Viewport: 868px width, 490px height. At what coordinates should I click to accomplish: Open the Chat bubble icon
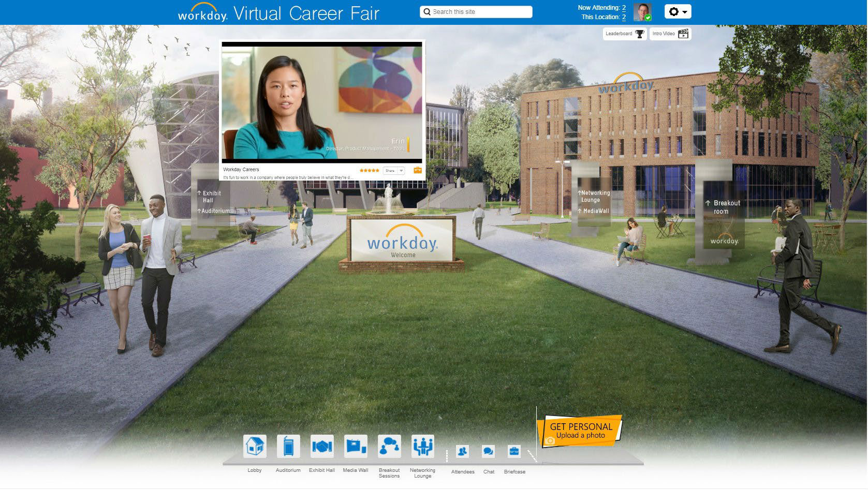tap(488, 451)
